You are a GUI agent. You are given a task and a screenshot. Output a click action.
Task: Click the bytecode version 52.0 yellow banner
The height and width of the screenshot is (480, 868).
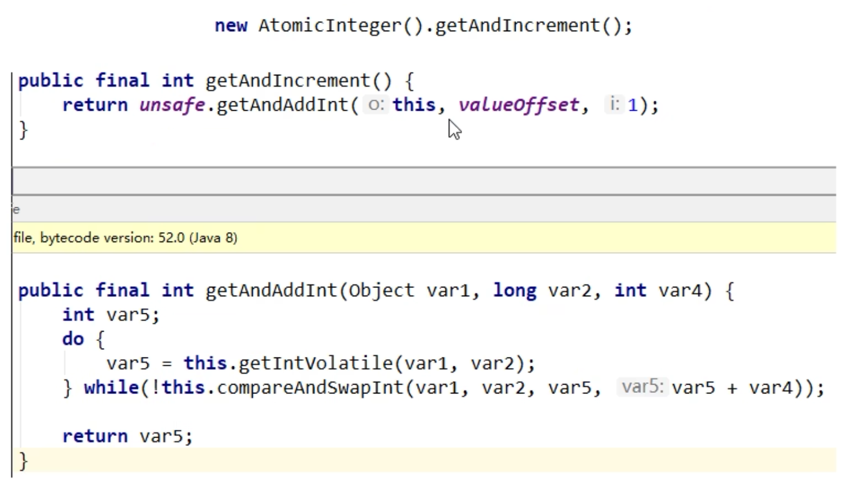click(x=126, y=238)
